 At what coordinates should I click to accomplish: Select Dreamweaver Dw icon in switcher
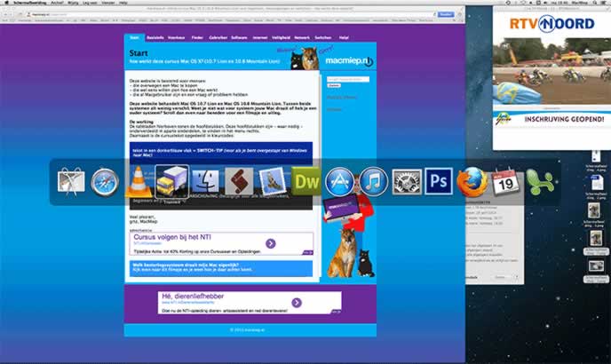point(306,182)
